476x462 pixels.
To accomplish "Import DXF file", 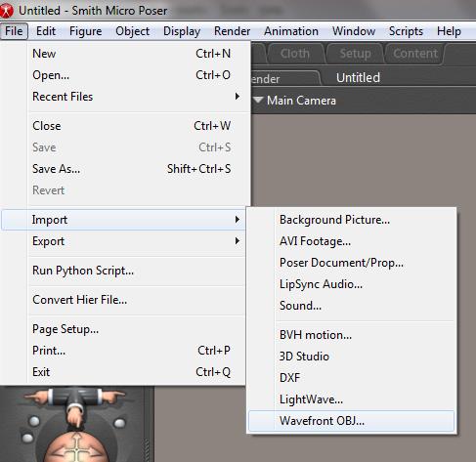I will pyautogui.click(x=351, y=378).
